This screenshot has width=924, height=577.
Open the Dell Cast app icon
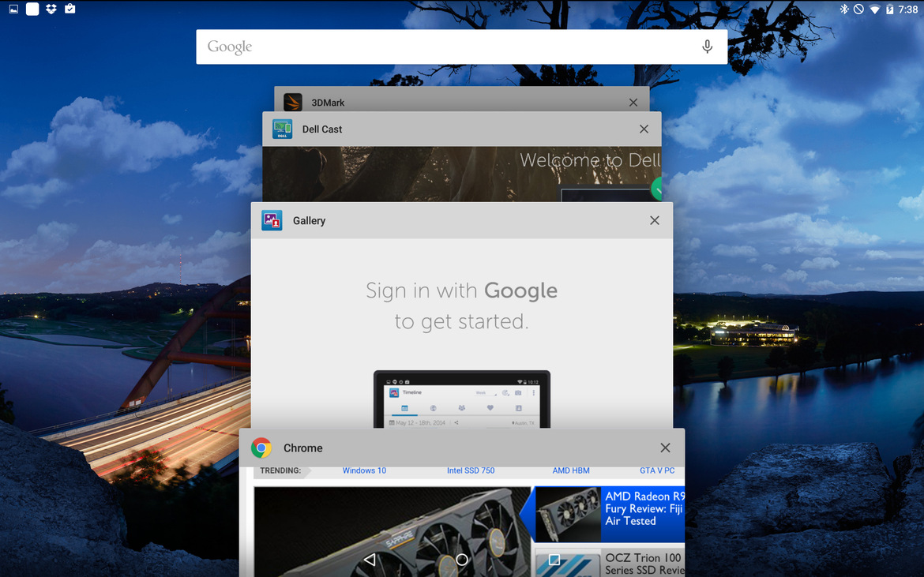(282, 129)
